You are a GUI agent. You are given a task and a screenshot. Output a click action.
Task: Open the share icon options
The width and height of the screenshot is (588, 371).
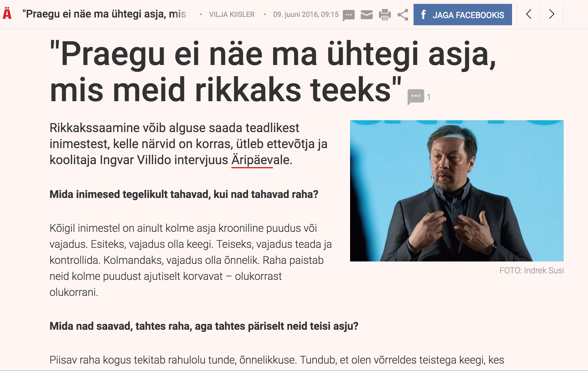[x=403, y=15]
